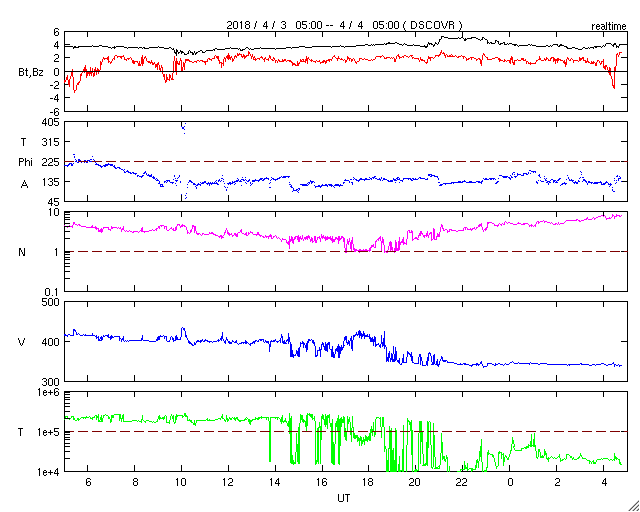This screenshot has width=640, height=512.
Task: Click the 'N' density axis label
Action: tap(22, 252)
